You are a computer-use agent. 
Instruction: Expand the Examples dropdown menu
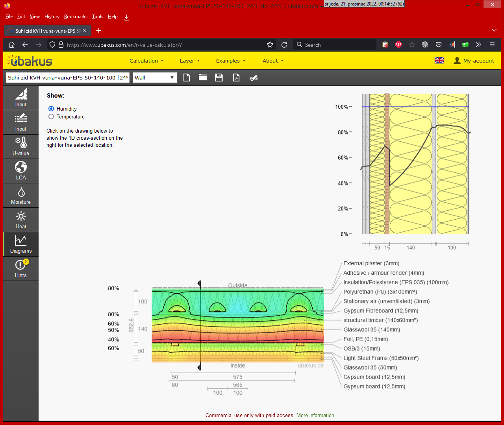tap(231, 61)
